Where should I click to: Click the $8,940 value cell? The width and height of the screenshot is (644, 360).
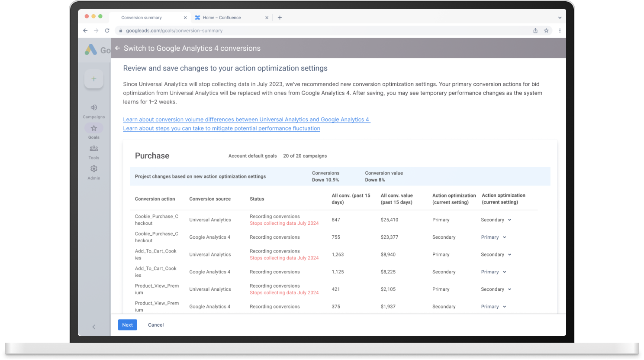tap(388, 255)
